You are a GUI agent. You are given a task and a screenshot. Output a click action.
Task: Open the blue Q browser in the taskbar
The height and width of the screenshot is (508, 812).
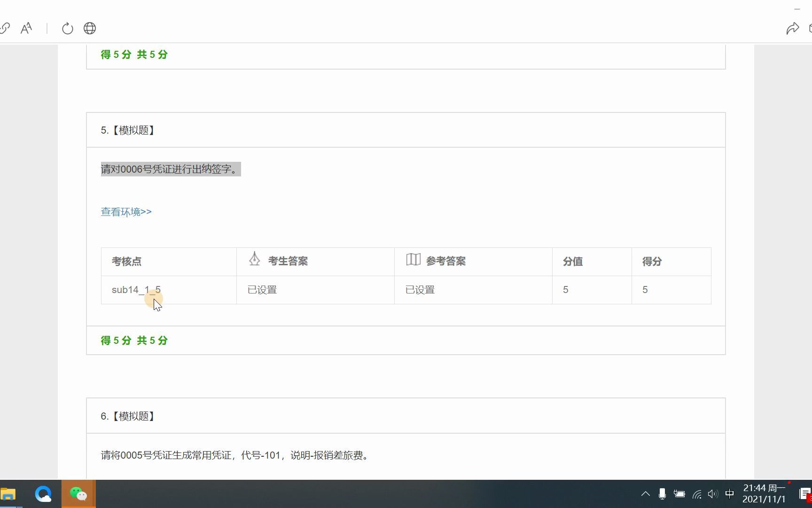[x=43, y=494]
